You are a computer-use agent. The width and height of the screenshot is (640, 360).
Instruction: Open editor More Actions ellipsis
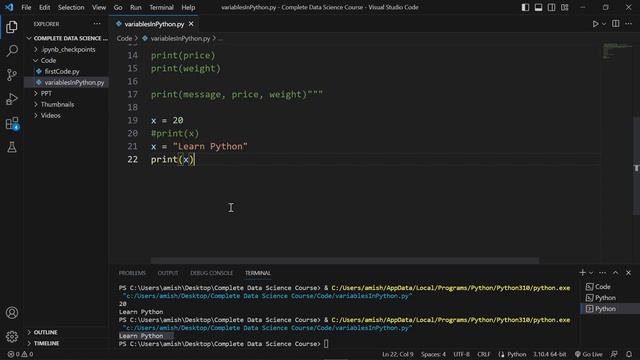(x=629, y=24)
